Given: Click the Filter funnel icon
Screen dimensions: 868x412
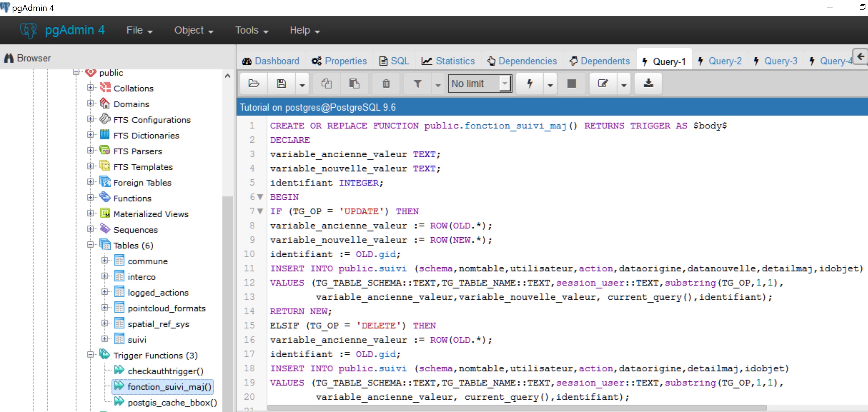Looking at the screenshot, I should click(x=417, y=83).
